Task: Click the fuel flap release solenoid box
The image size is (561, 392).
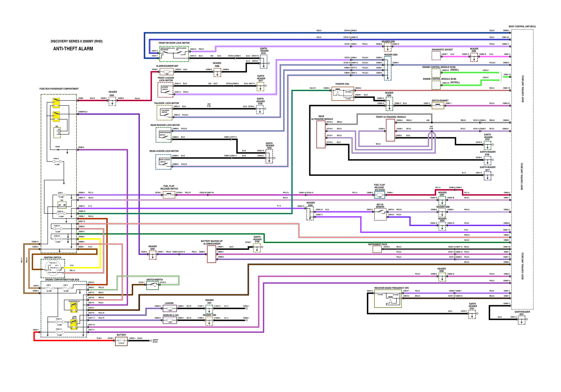Action: [x=379, y=195]
